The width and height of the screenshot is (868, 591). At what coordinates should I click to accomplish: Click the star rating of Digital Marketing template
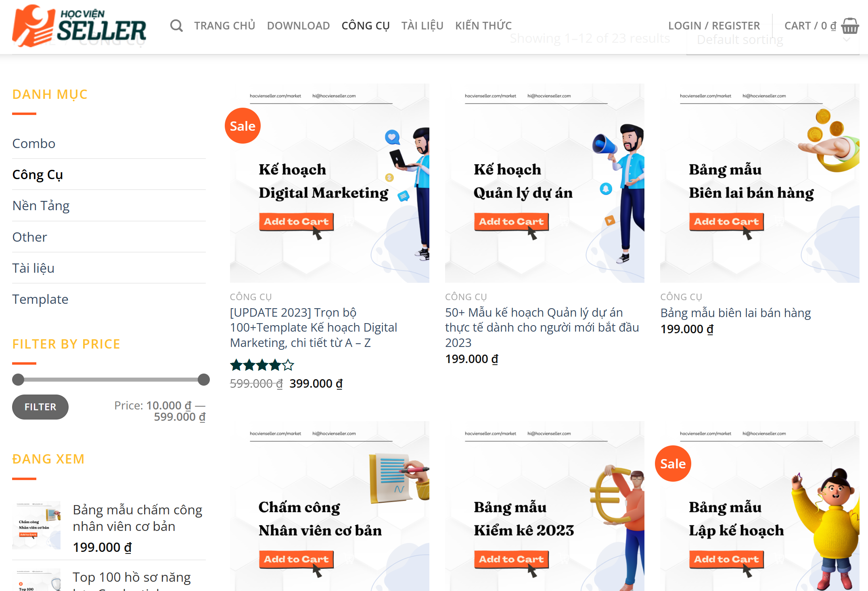pyautogui.click(x=262, y=365)
